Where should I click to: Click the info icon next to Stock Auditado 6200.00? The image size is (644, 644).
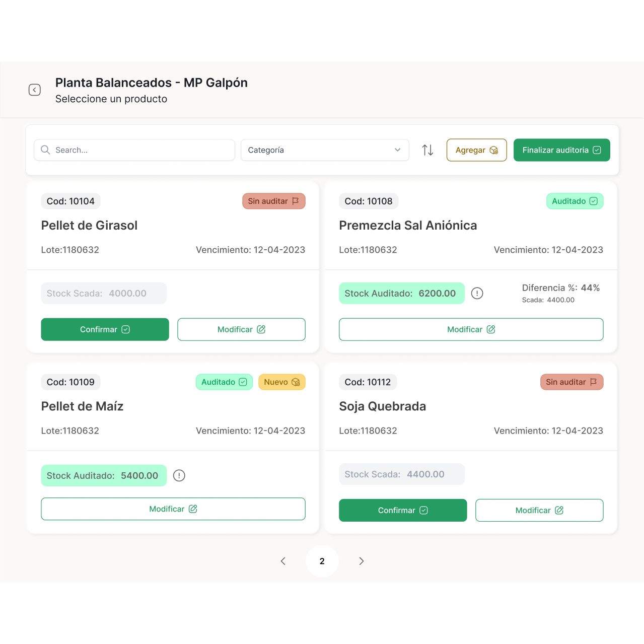pos(477,293)
